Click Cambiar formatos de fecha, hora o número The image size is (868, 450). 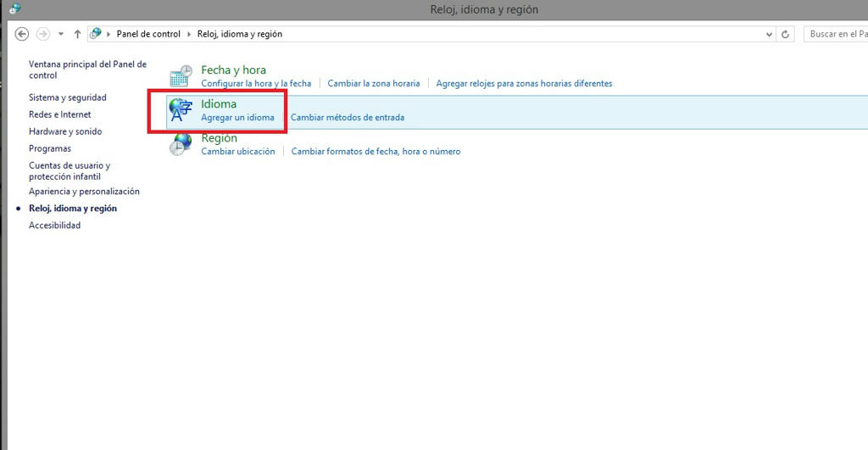click(x=376, y=152)
